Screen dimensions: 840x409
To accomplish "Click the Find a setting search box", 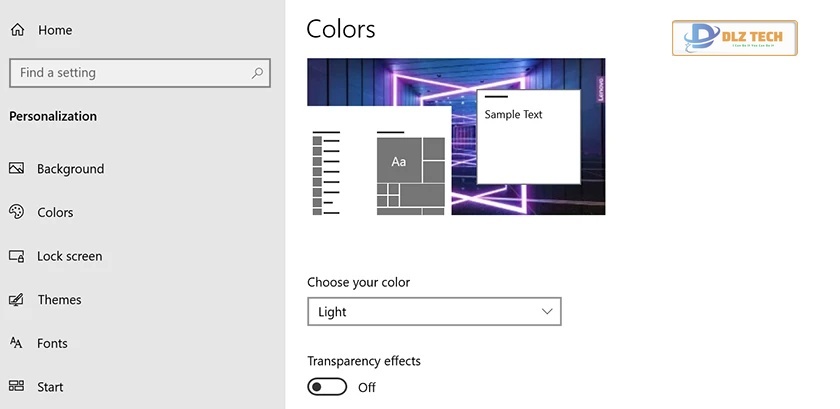I will (130, 73).
